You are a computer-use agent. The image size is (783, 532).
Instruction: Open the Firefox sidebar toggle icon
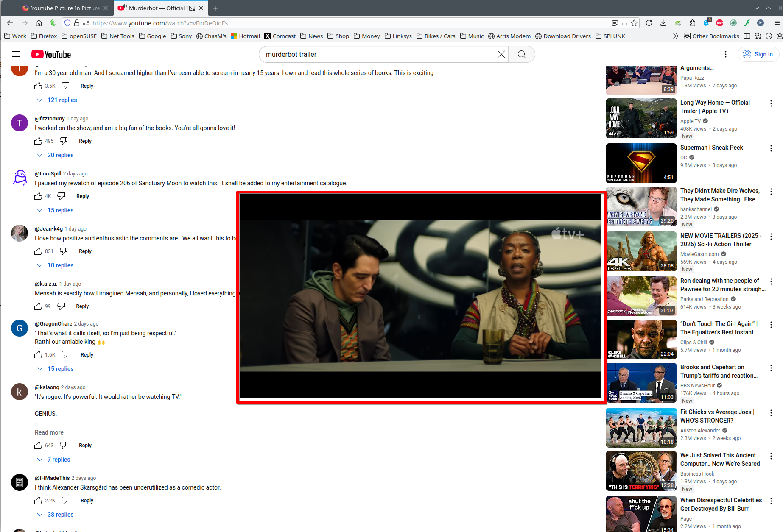coord(747,36)
